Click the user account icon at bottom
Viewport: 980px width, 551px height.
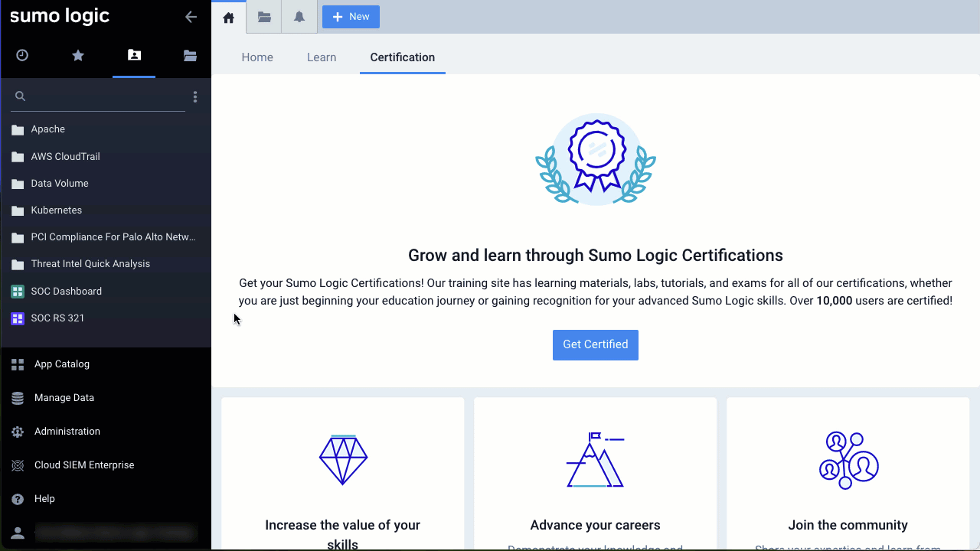pos(17,532)
